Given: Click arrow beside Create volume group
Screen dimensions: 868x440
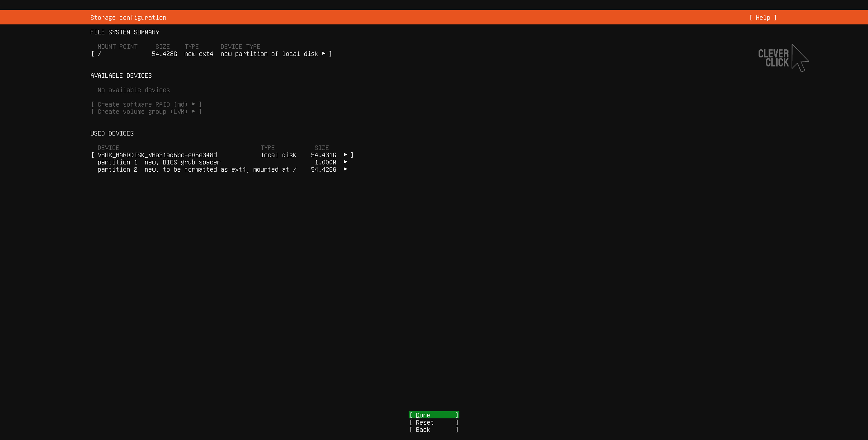Looking at the screenshot, I should point(193,112).
